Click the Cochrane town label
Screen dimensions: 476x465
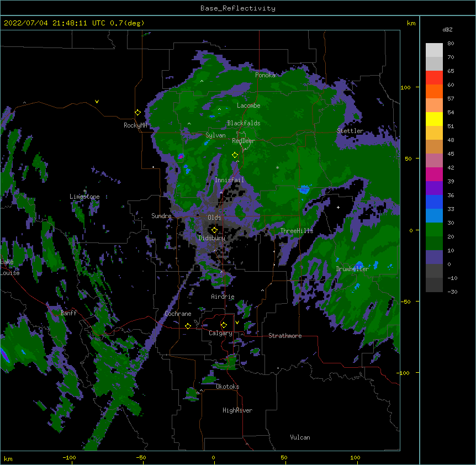pyautogui.click(x=178, y=314)
